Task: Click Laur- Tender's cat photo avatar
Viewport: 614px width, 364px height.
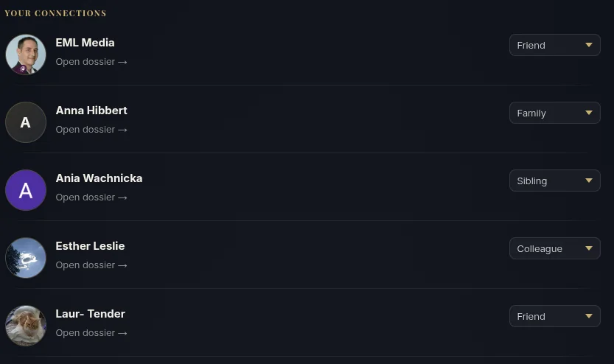Action: click(x=26, y=326)
